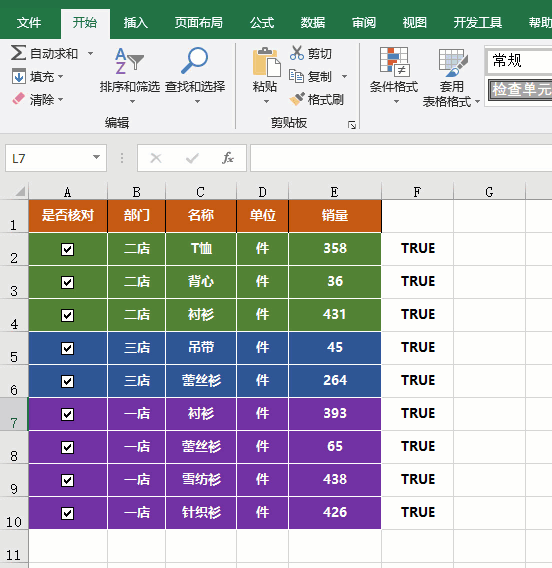
Task: Select column A header
Action: click(68, 192)
